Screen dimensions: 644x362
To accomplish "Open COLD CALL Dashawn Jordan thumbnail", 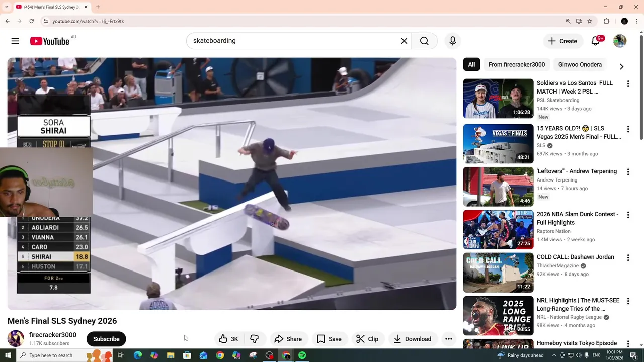I will coord(498,273).
